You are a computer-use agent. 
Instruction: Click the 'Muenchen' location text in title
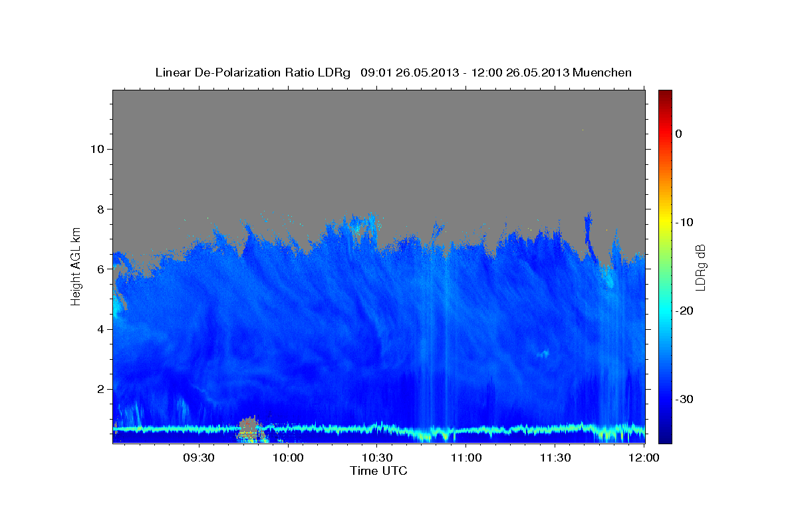[x=602, y=72]
